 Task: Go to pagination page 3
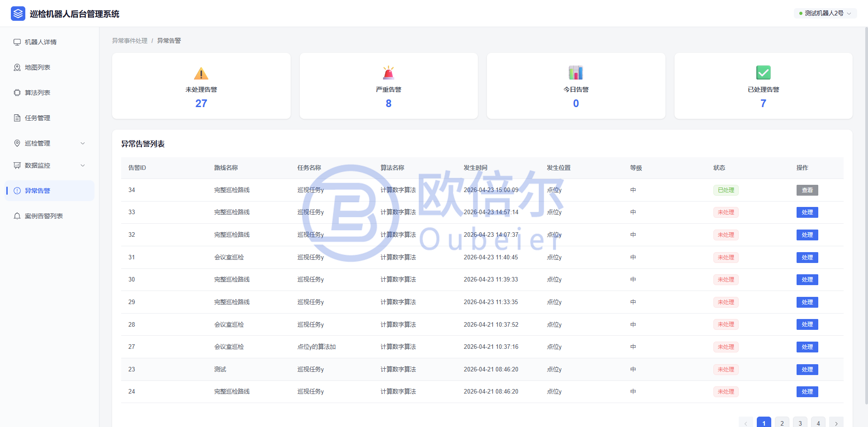click(x=800, y=423)
